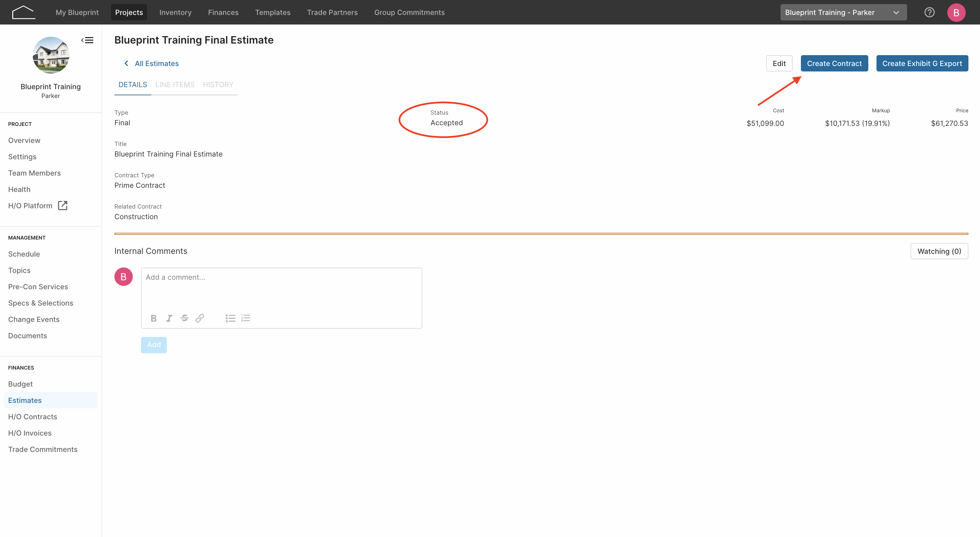Open My Blueprint in top navigation
The width and height of the screenshot is (980, 537).
pyautogui.click(x=77, y=12)
